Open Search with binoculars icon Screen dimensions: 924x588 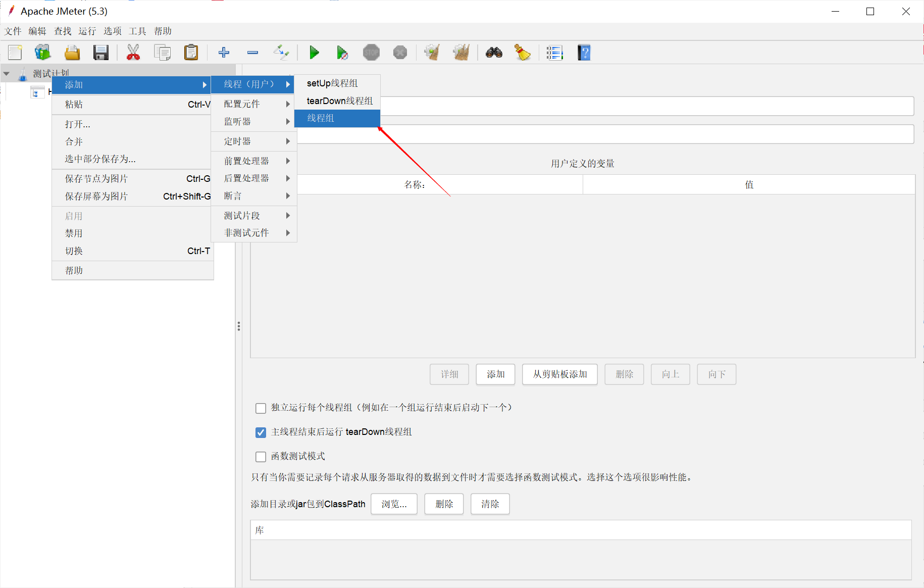[494, 53]
